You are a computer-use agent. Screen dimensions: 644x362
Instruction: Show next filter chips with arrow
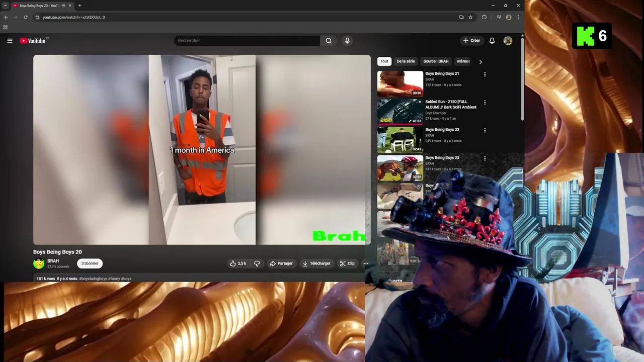point(480,62)
